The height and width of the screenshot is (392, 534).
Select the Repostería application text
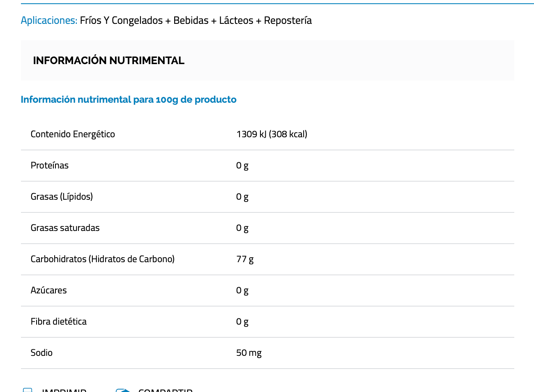click(x=288, y=21)
